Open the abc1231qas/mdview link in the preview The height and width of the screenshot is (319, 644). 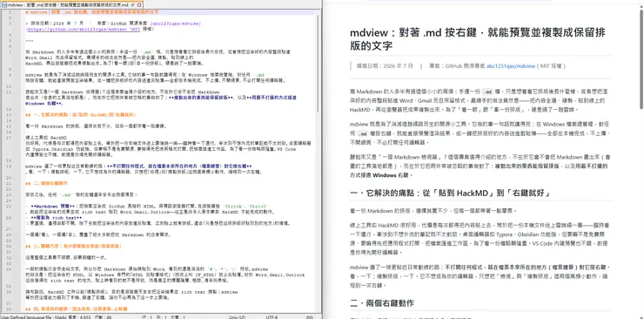(511, 65)
